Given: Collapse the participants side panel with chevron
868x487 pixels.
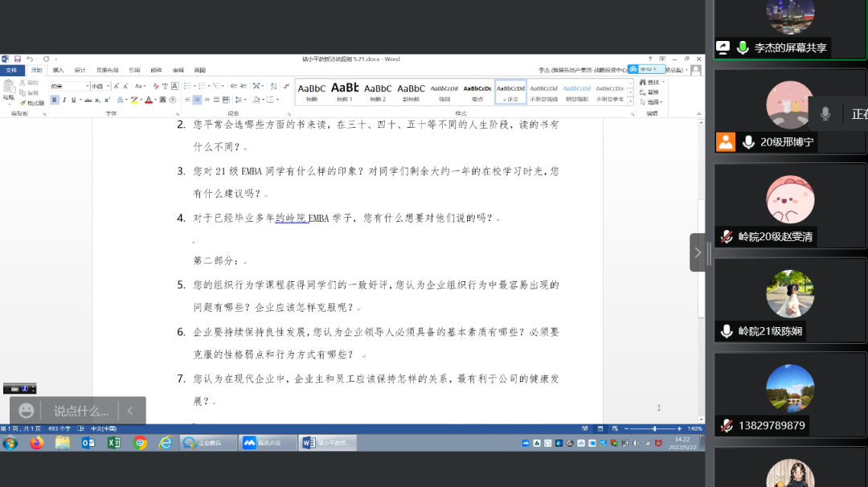Looking at the screenshot, I should 697,252.
